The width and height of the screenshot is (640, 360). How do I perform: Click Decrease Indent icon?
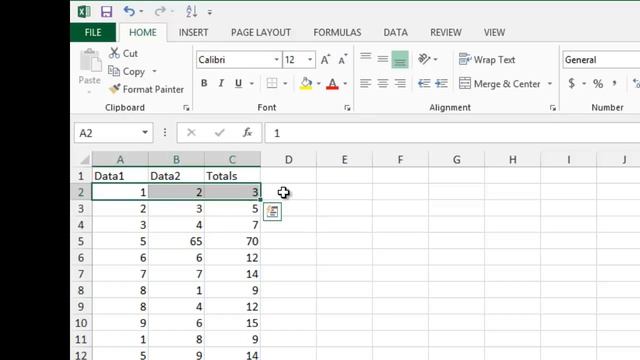424,83
